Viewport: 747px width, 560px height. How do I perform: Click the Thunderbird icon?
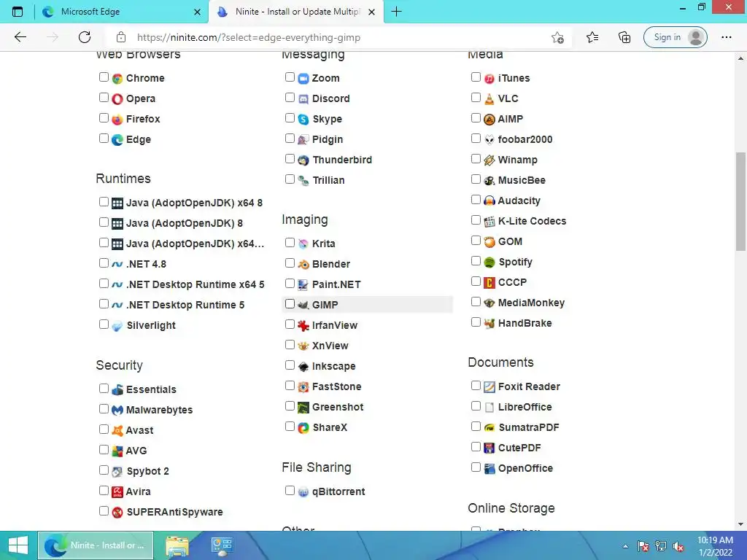click(x=303, y=160)
